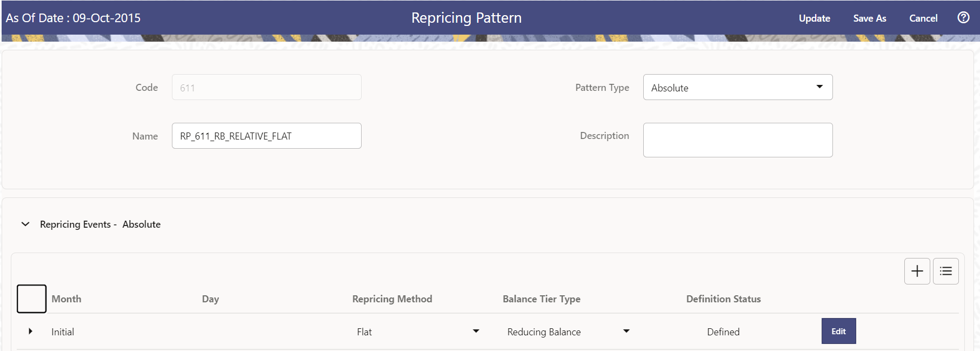Cancel the repricing pattern edit

click(x=923, y=18)
